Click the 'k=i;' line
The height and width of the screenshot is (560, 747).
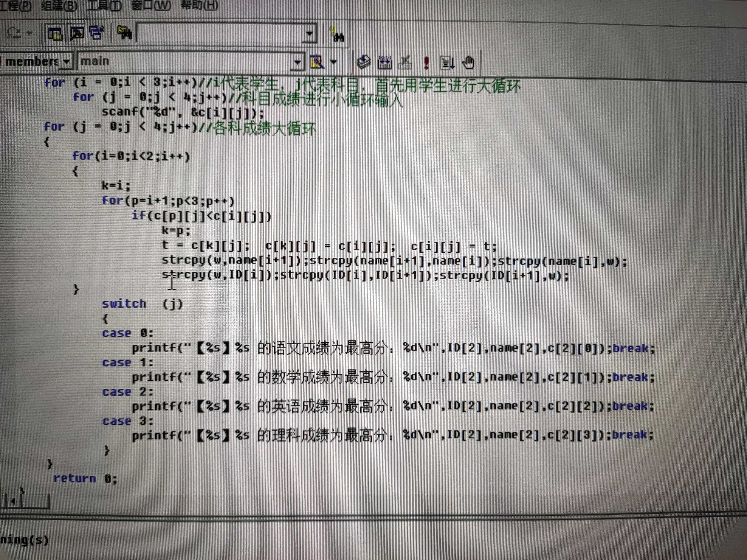tap(116, 185)
